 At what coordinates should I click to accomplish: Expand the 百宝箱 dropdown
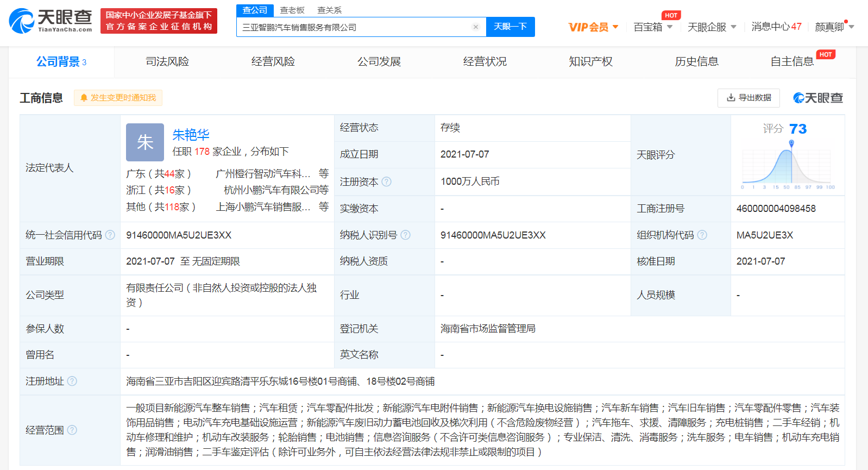click(653, 27)
